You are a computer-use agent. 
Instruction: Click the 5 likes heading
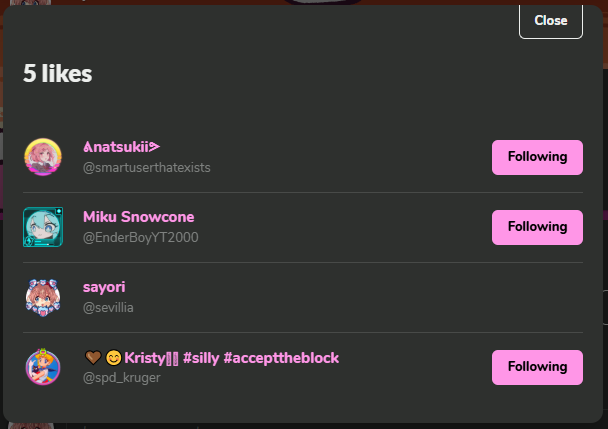coord(57,73)
